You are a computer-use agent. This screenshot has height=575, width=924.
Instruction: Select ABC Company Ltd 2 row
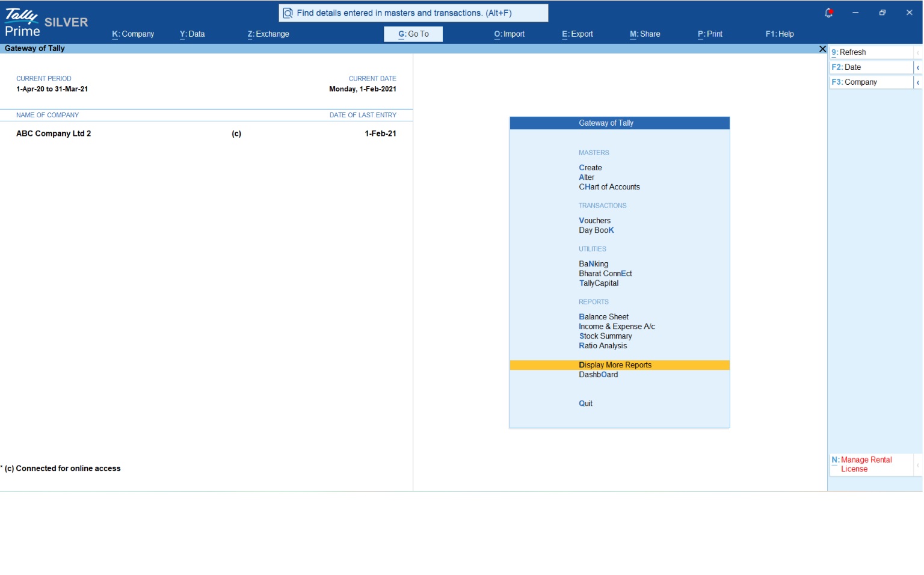click(206, 134)
